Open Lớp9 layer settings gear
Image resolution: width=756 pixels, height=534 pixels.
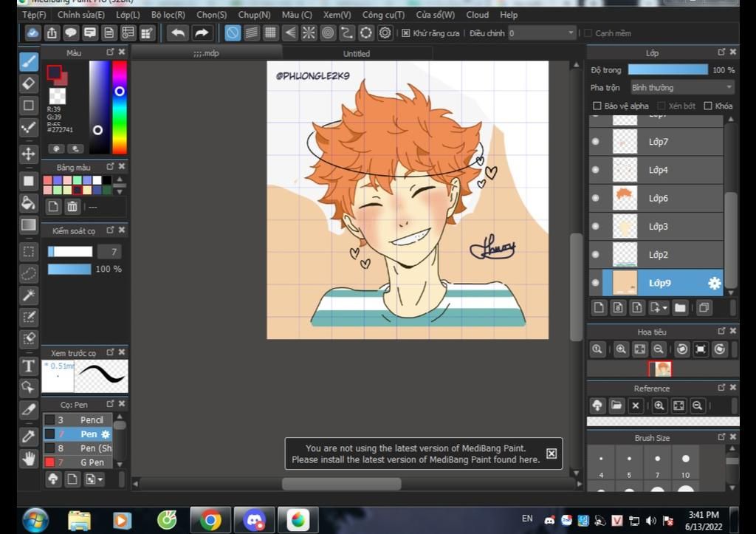click(x=714, y=283)
